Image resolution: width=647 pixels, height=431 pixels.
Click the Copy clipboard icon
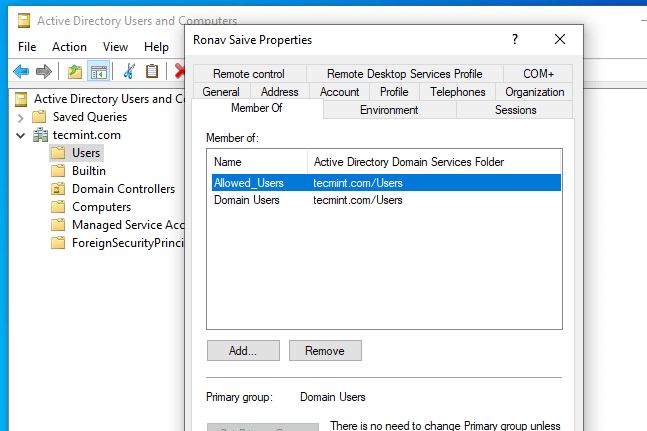tap(152, 71)
